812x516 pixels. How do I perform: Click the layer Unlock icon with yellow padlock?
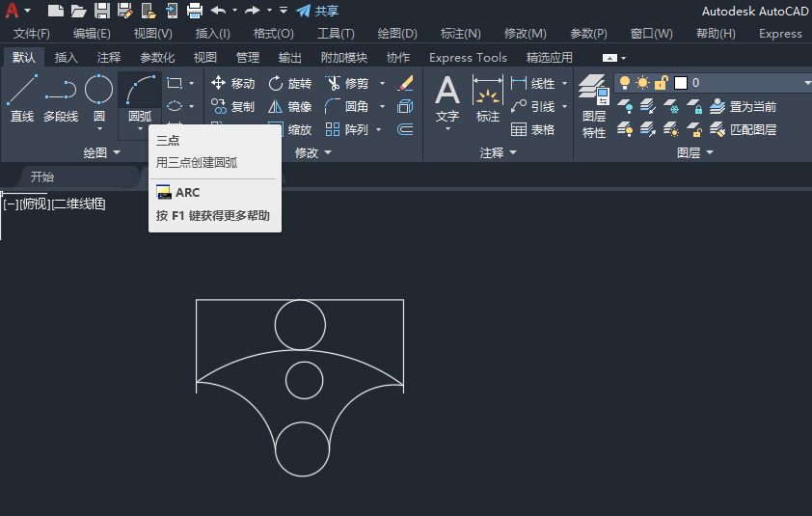[x=694, y=129]
